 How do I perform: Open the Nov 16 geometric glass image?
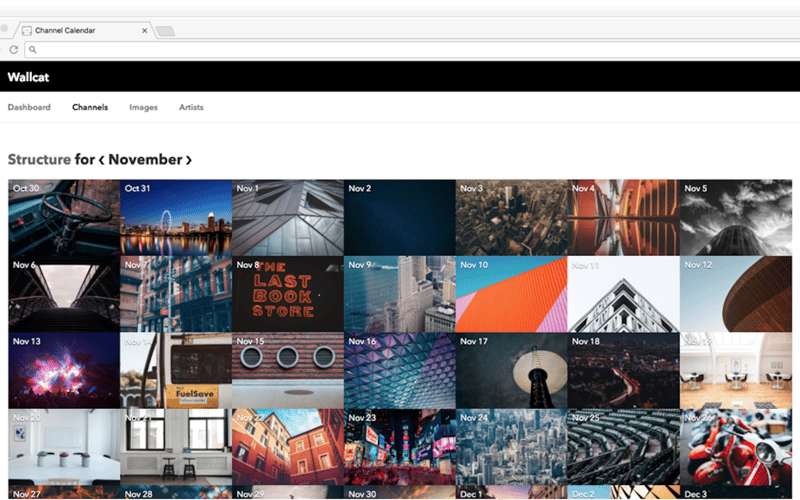point(399,370)
